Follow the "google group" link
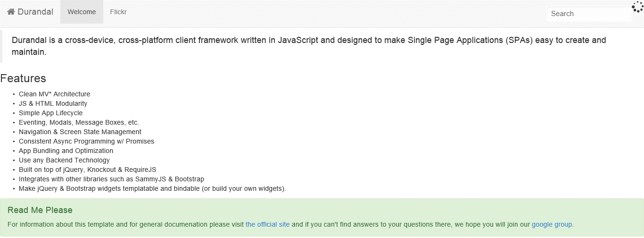The width and height of the screenshot is (644, 238). [x=552, y=224]
